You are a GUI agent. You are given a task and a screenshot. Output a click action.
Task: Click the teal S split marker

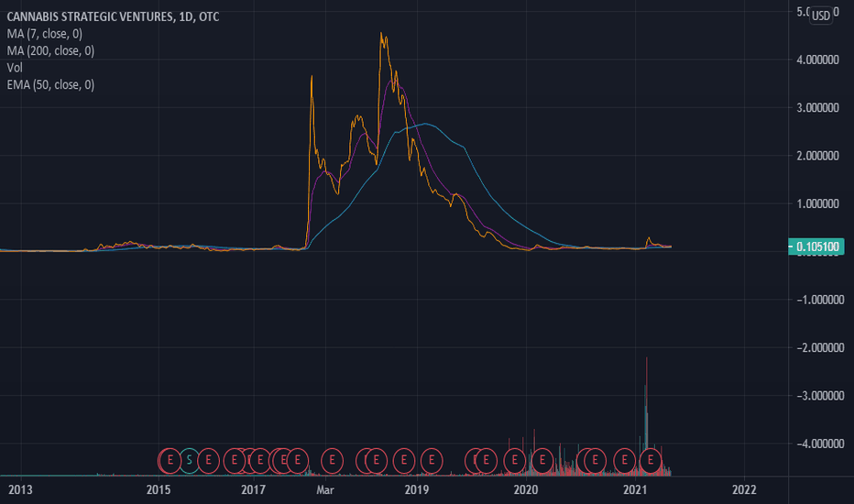[x=189, y=460]
